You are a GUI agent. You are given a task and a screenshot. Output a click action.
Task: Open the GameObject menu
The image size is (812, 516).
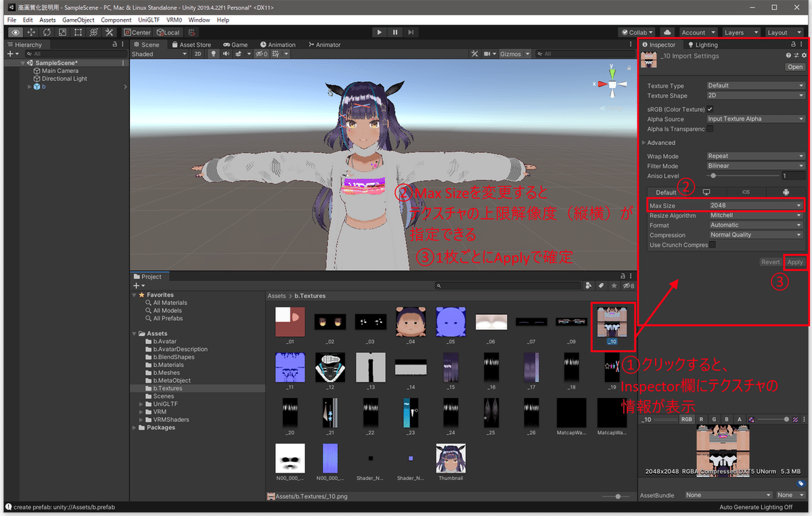pos(78,20)
